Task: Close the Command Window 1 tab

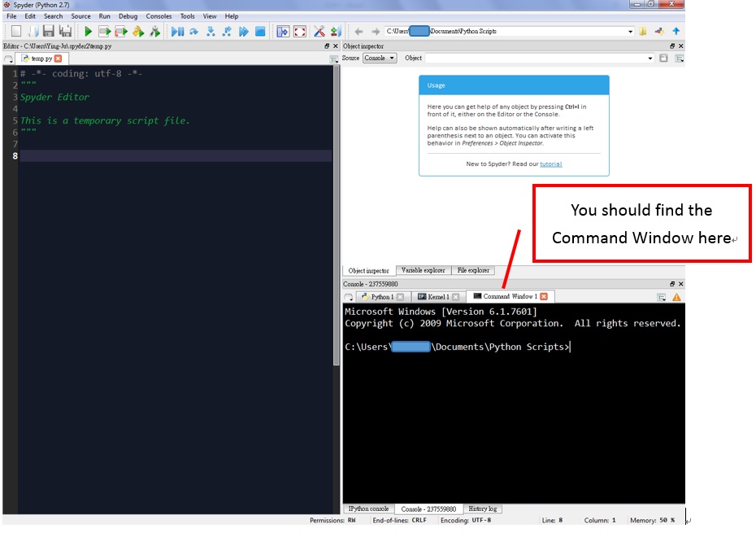Action: pyautogui.click(x=544, y=297)
